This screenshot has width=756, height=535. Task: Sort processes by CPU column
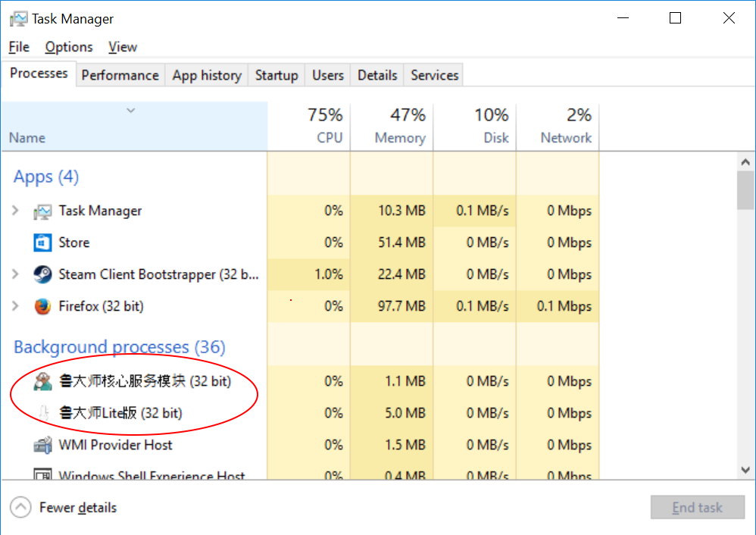pyautogui.click(x=309, y=127)
